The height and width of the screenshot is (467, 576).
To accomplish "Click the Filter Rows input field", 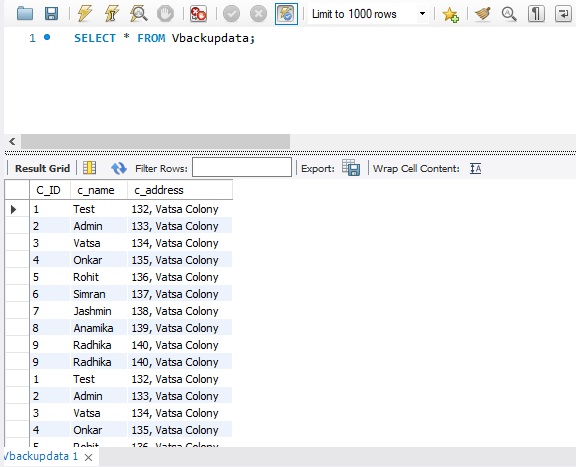I will [242, 168].
